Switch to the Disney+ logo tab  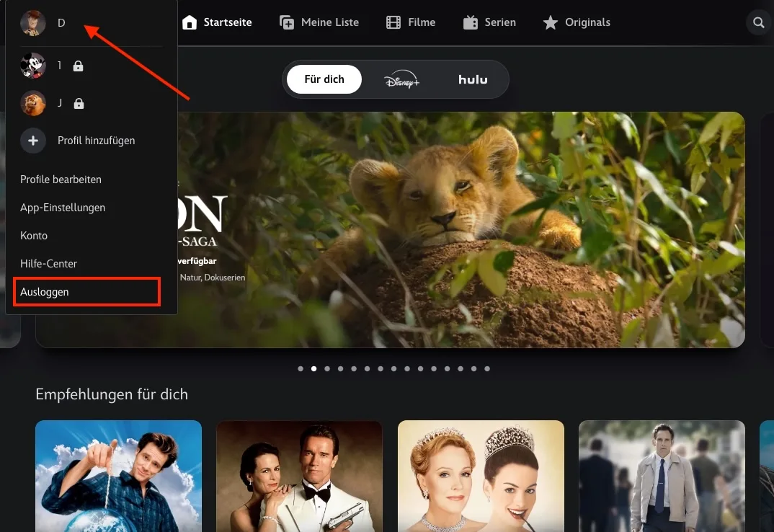point(402,79)
